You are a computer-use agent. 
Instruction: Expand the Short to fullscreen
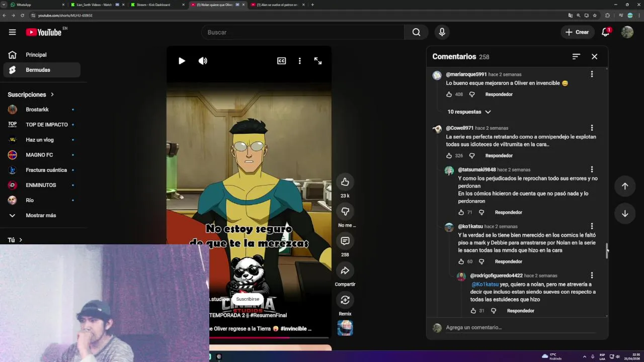pos(318,61)
